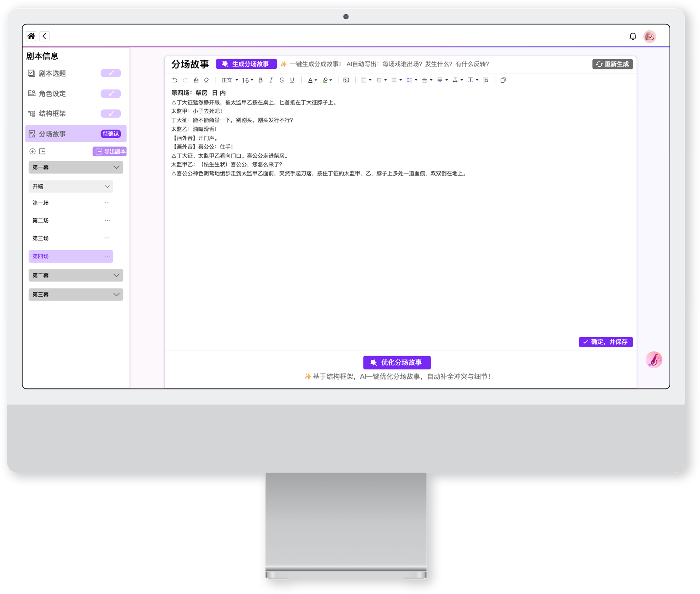Select 第一场 in the scene list
The height and width of the screenshot is (594, 700).
[41, 203]
